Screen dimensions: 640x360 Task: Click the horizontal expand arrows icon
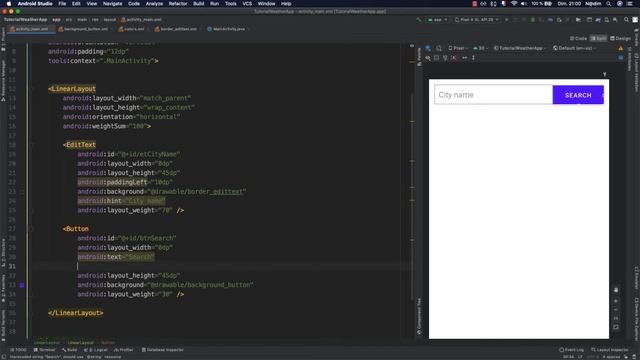point(464,58)
